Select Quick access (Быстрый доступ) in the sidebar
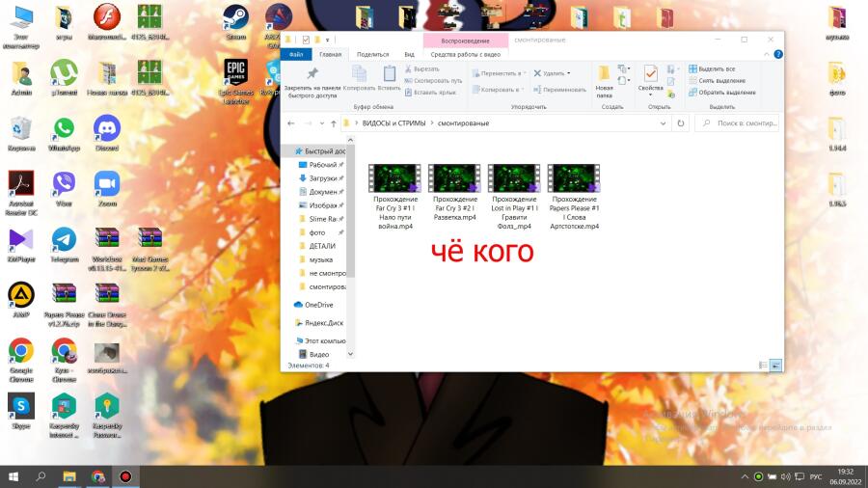The image size is (868, 488). pos(320,151)
